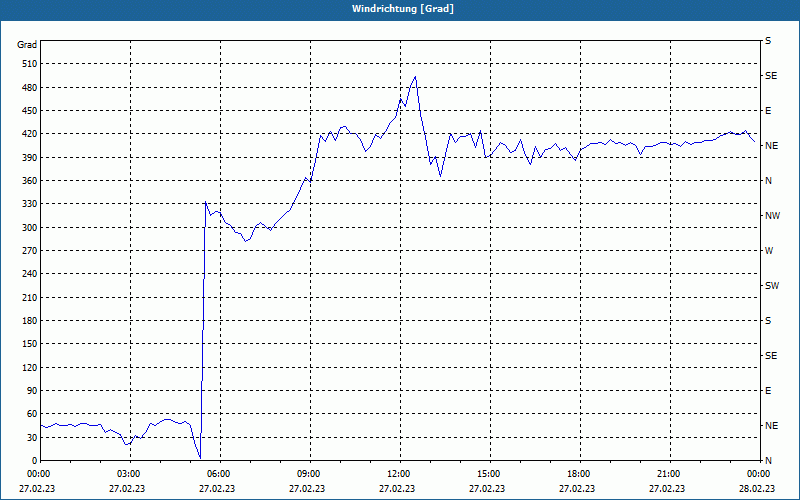Click the 06:00 time axis label
Viewport: 800px width, 500px height.
[220, 474]
